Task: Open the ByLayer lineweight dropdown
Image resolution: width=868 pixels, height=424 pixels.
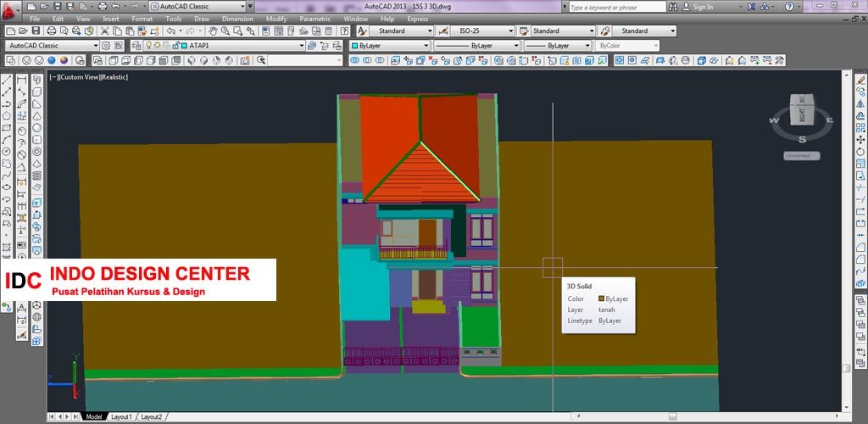Action: pos(558,46)
